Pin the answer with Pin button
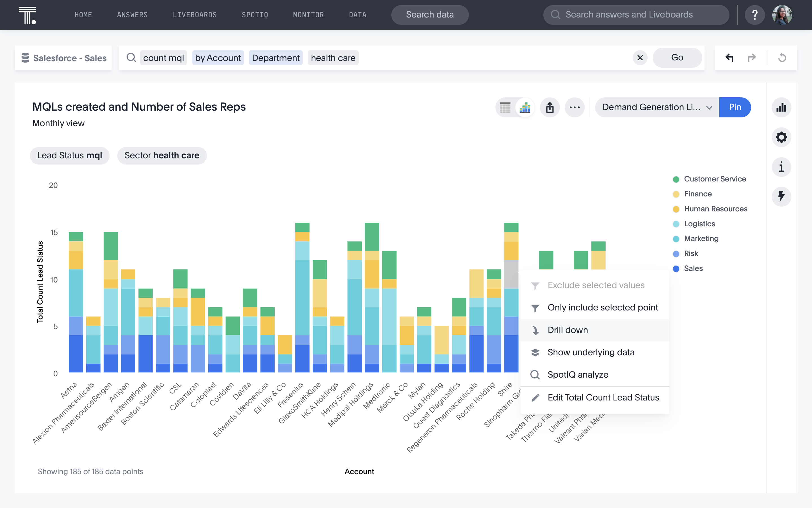This screenshot has width=812, height=508. [735, 108]
